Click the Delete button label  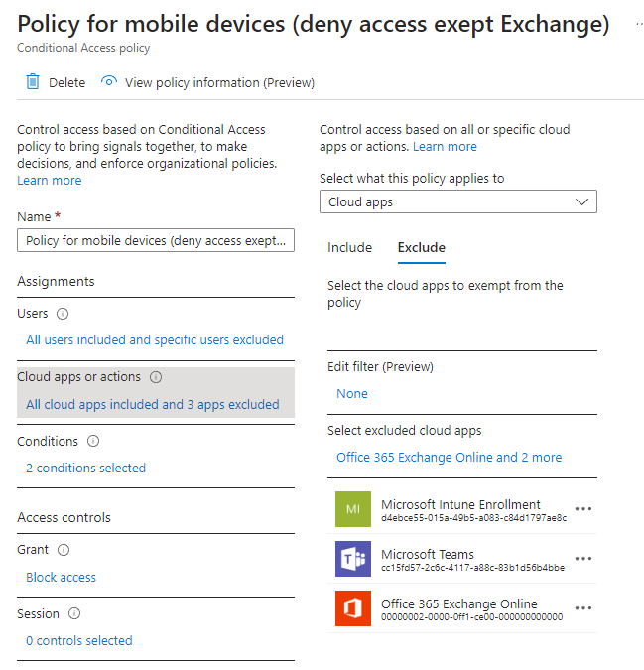67,83
